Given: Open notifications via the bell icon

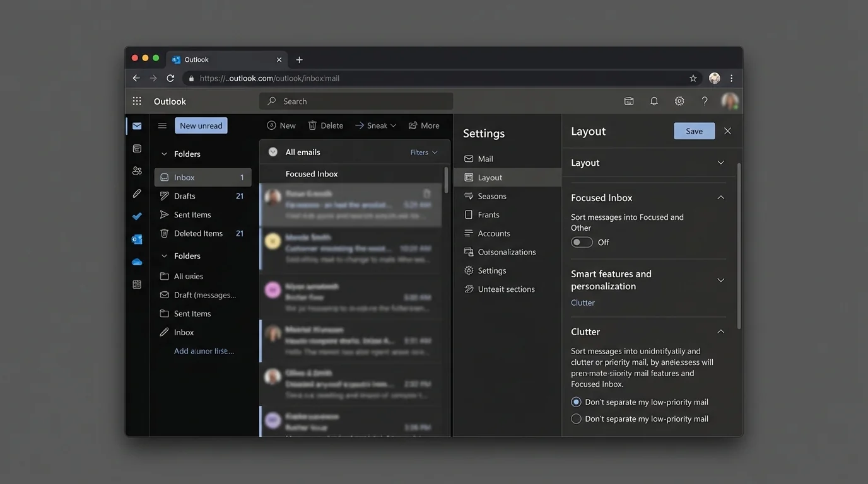Looking at the screenshot, I should tap(654, 101).
